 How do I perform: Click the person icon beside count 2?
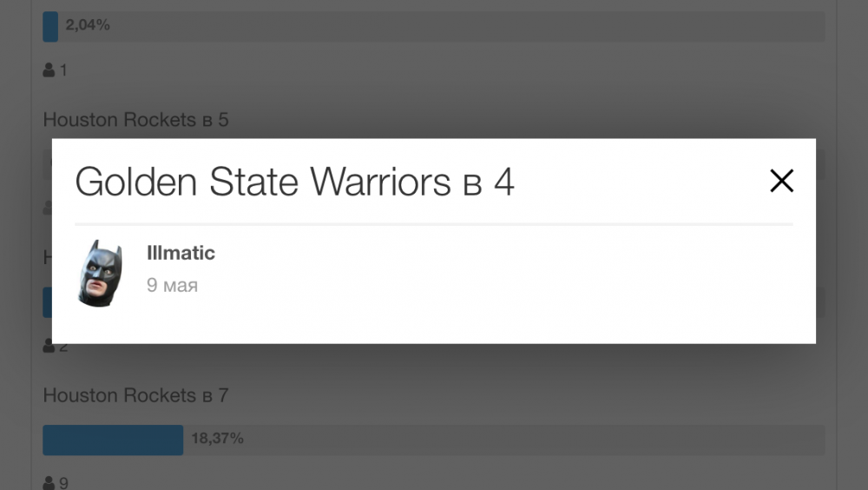coord(49,347)
